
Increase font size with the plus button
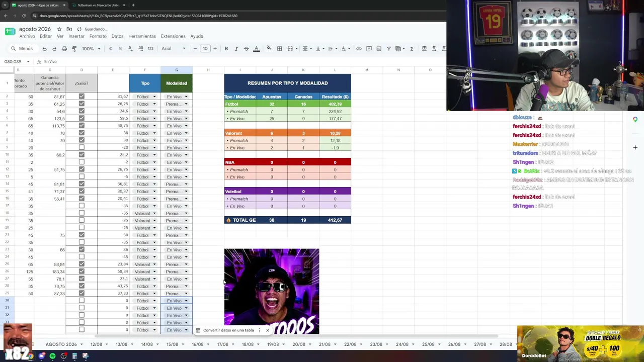click(215, 49)
